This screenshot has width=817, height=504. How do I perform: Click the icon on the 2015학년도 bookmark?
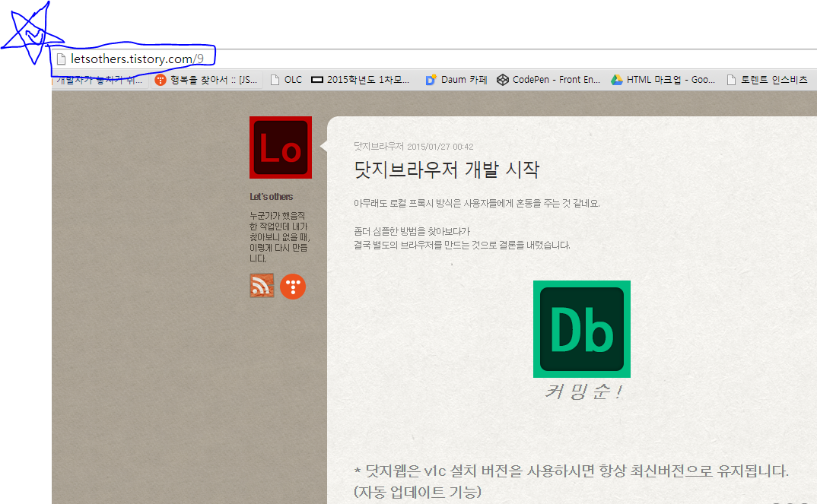pyautogui.click(x=316, y=80)
